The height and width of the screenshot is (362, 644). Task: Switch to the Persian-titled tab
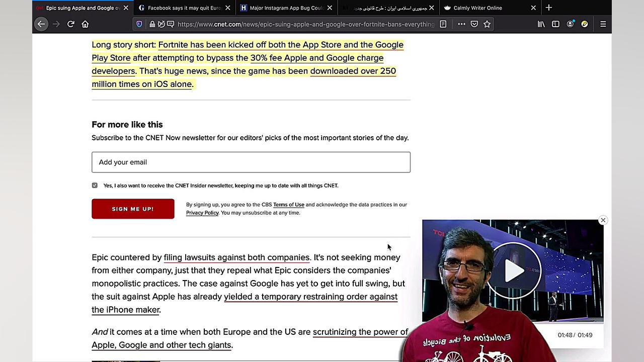tap(388, 8)
